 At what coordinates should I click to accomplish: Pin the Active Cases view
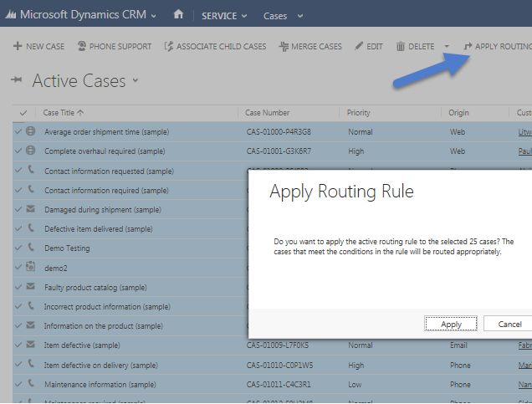(16, 79)
